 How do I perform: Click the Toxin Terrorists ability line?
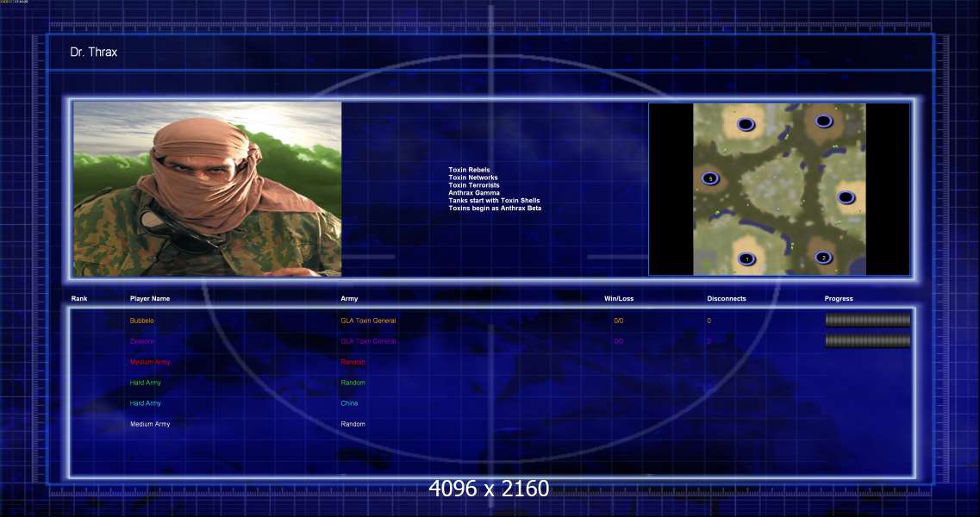[474, 185]
